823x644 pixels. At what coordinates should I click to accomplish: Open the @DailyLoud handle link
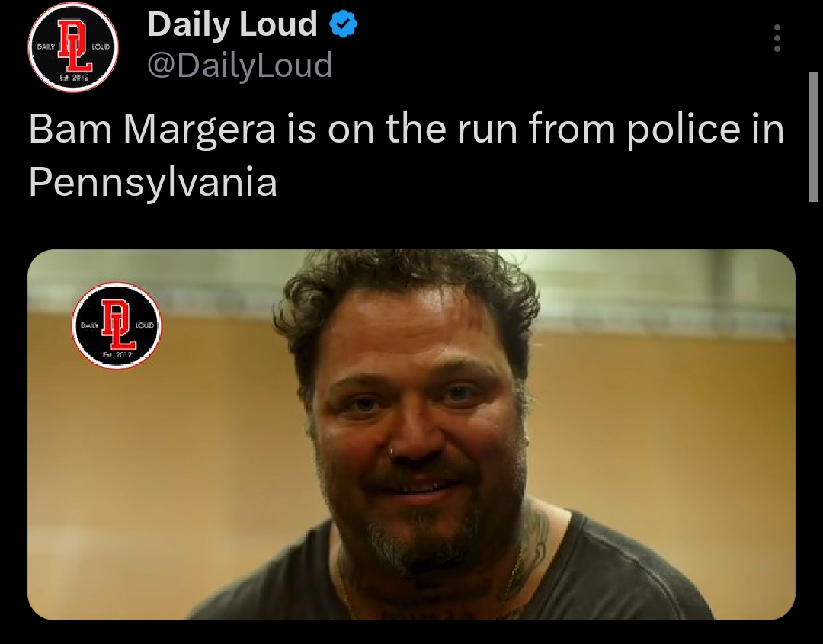click(x=240, y=65)
